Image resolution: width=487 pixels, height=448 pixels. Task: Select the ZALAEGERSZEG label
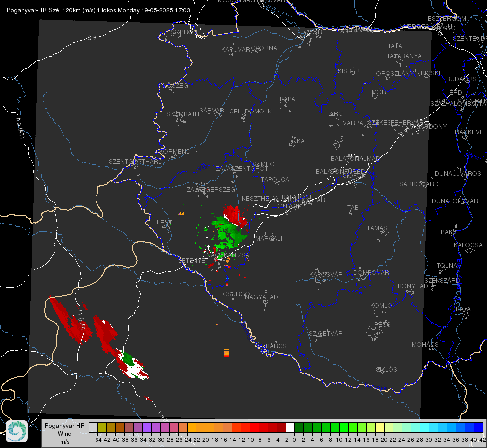pyautogui.click(x=211, y=189)
